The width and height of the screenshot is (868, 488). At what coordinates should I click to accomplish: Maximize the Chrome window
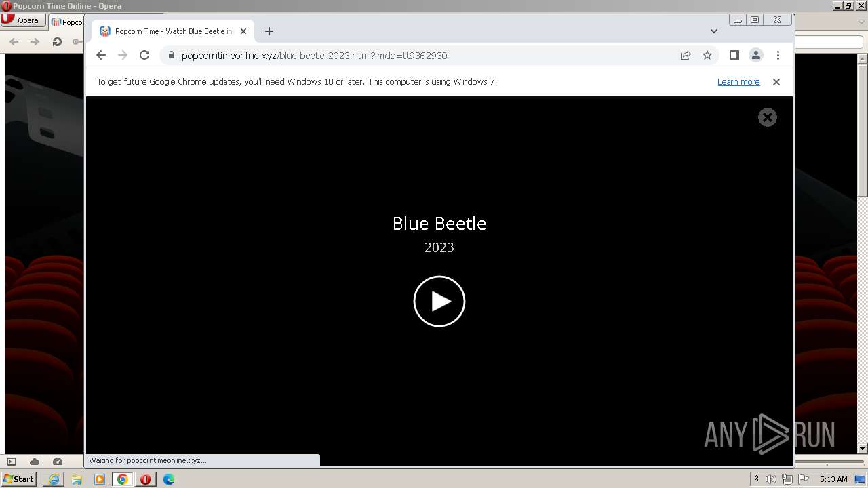click(x=755, y=20)
